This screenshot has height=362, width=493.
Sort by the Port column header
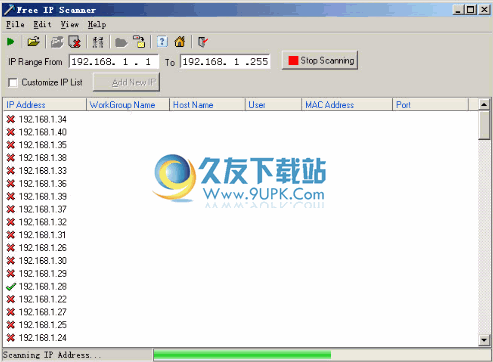coord(431,105)
